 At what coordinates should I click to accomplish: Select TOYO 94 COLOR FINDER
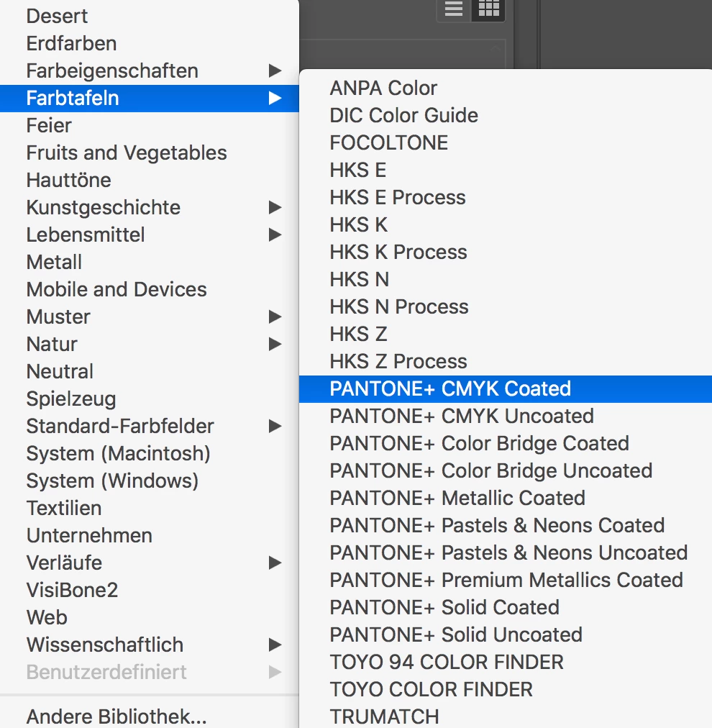[506, 663]
